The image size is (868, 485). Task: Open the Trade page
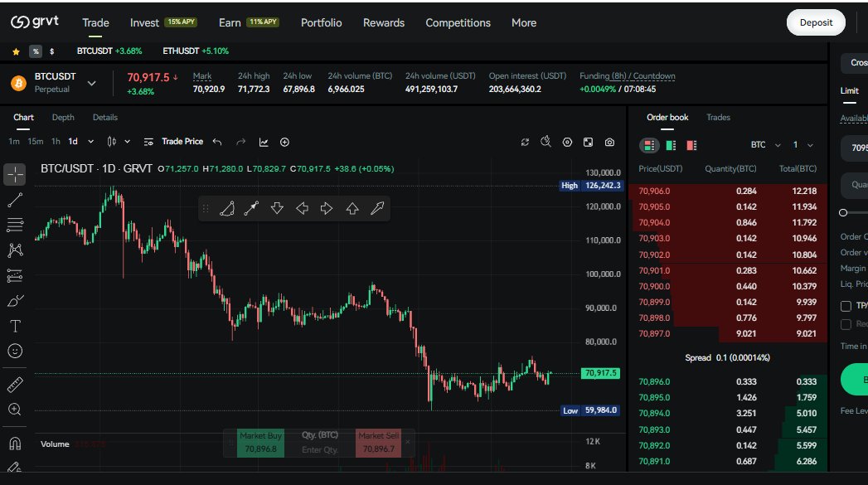(x=95, y=22)
